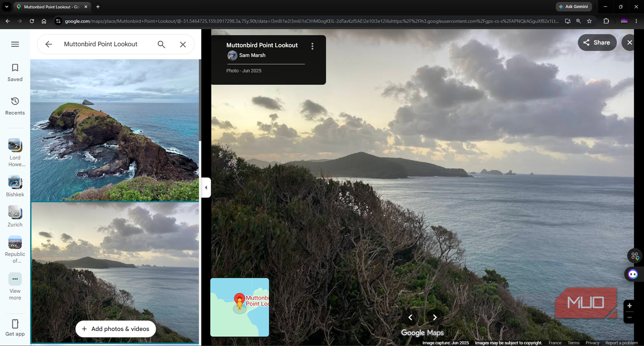Bookmark this page with the star

point(589,21)
